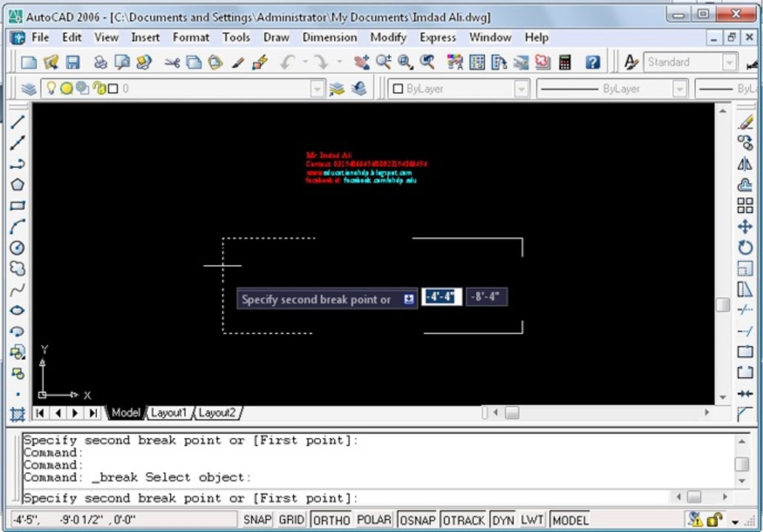Click the Layer Previous button

coord(359,89)
